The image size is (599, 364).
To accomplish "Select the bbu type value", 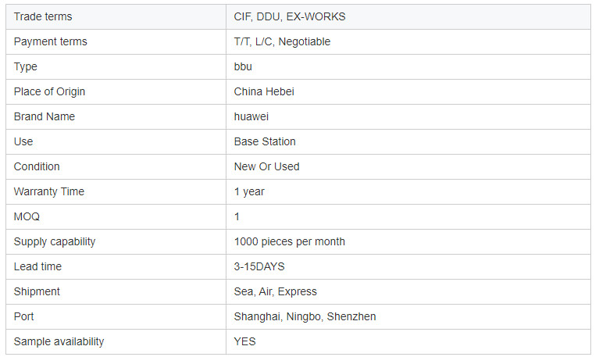I will click(x=243, y=66).
